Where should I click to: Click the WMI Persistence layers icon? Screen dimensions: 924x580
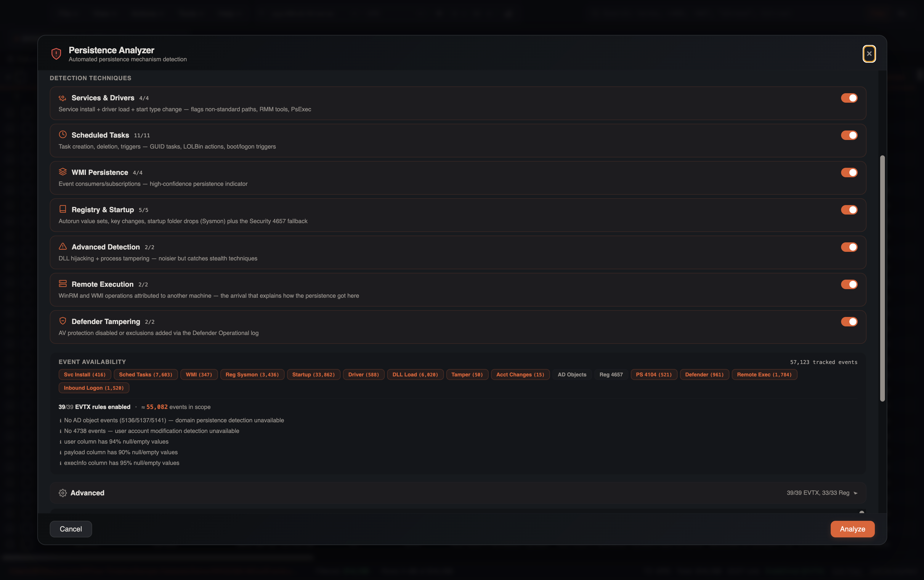pos(62,172)
